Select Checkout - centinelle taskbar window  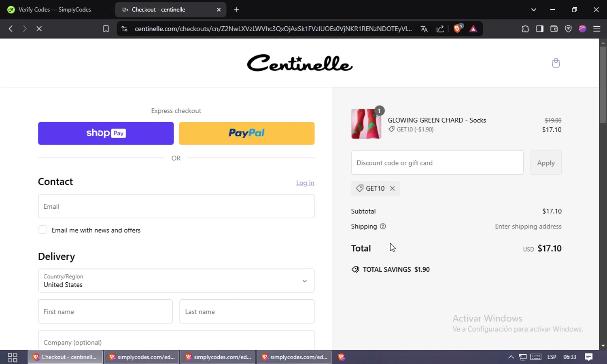(65, 357)
